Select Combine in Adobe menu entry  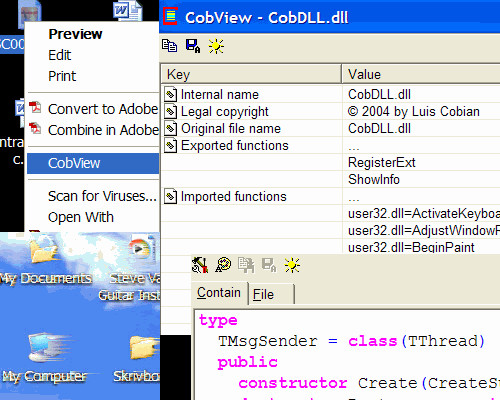(104, 130)
